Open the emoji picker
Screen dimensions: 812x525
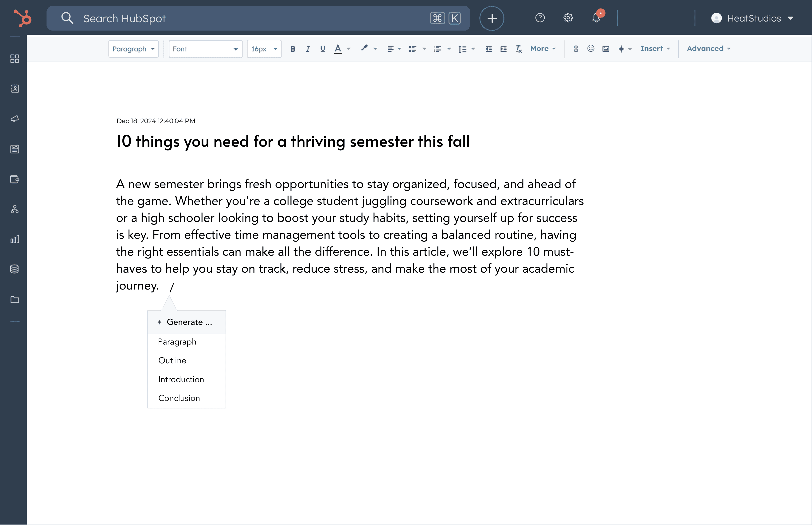tap(591, 48)
